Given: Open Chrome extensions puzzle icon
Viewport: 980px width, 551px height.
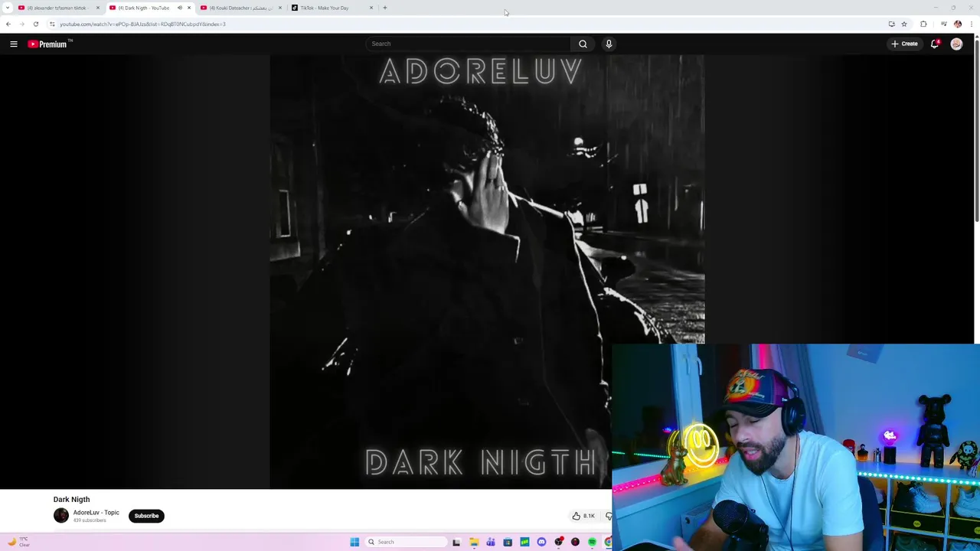Looking at the screenshot, I should 923,24.
